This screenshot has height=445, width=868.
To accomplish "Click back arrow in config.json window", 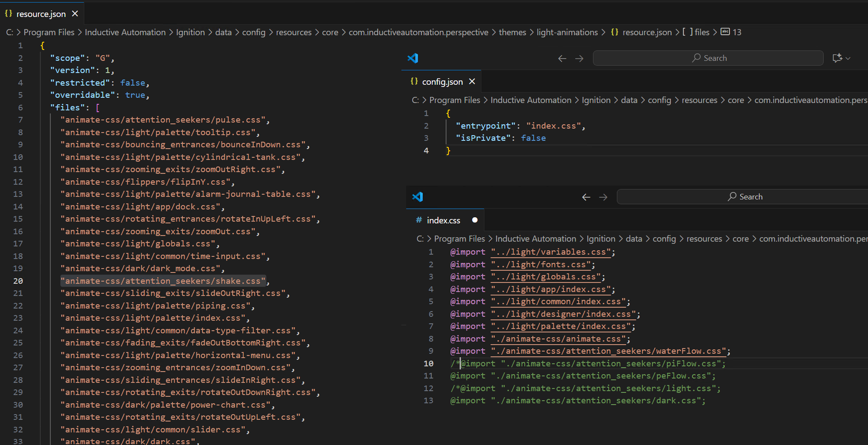I will pyautogui.click(x=562, y=59).
